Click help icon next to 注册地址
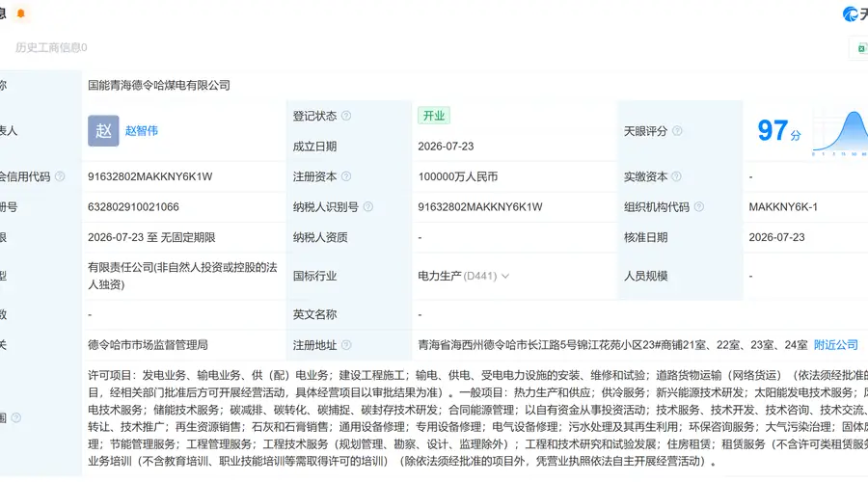Image resolution: width=868 pixels, height=482 pixels. [x=346, y=345]
